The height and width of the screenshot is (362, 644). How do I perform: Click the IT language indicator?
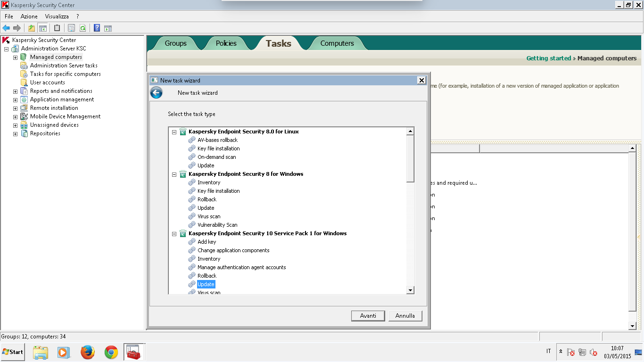548,351
